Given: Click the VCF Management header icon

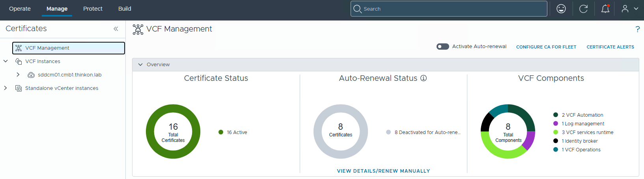Looking at the screenshot, I should tap(138, 30).
